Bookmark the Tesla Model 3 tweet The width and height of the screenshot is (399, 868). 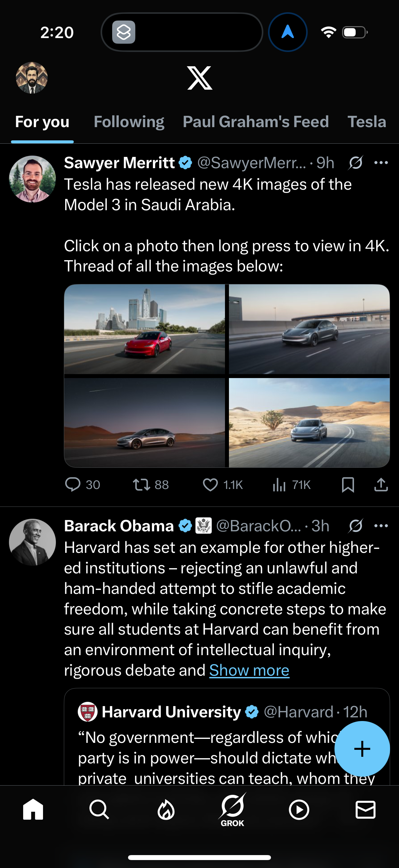[x=348, y=485]
